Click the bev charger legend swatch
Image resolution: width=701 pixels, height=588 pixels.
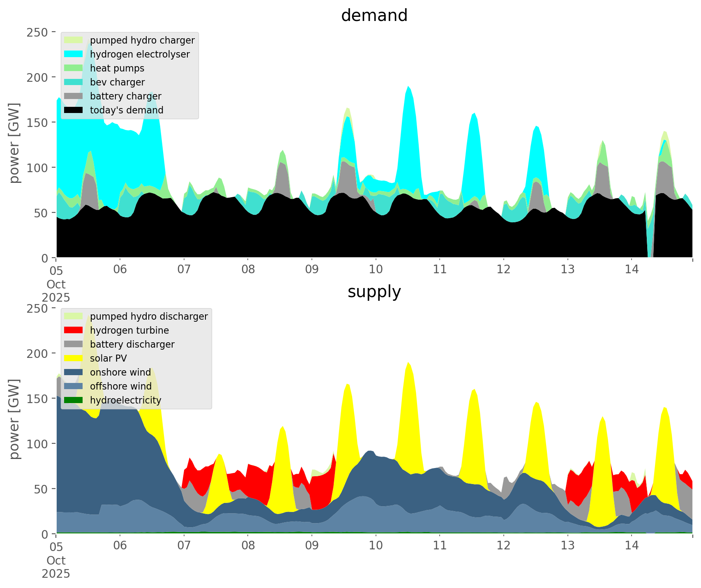pyautogui.click(x=74, y=82)
